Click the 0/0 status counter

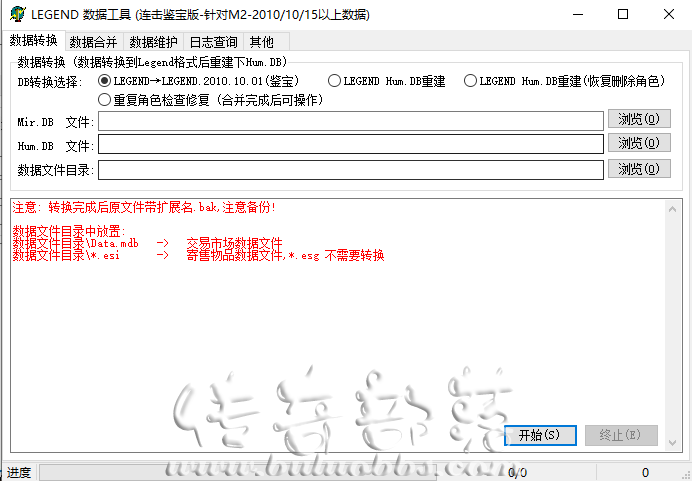click(x=517, y=473)
